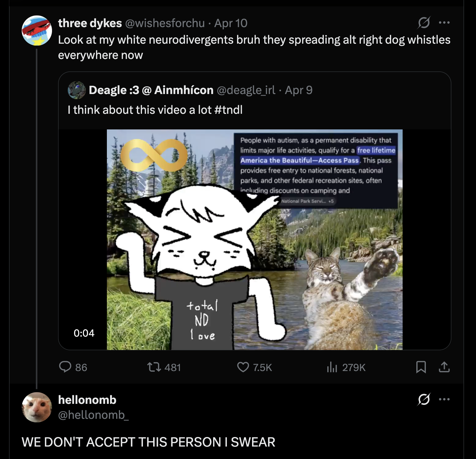Open more options on three dykes tweet
The image size is (476, 459).
[x=444, y=23]
